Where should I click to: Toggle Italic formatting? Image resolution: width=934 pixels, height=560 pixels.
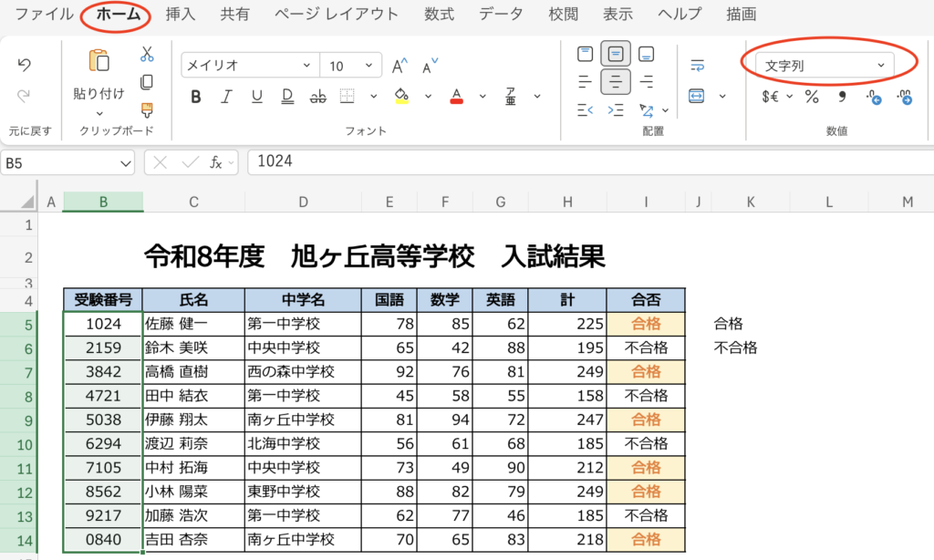[226, 97]
